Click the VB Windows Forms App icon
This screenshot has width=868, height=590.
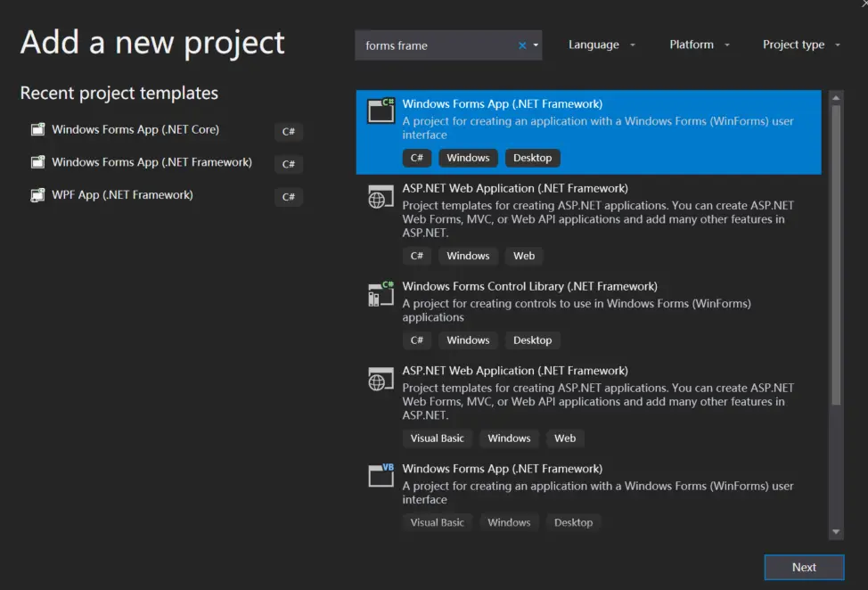(381, 475)
